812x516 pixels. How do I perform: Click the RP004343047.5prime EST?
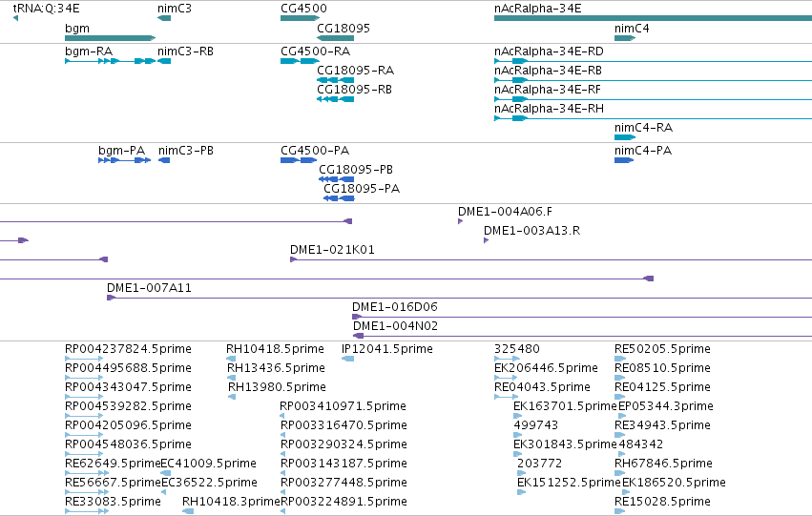click(84, 397)
